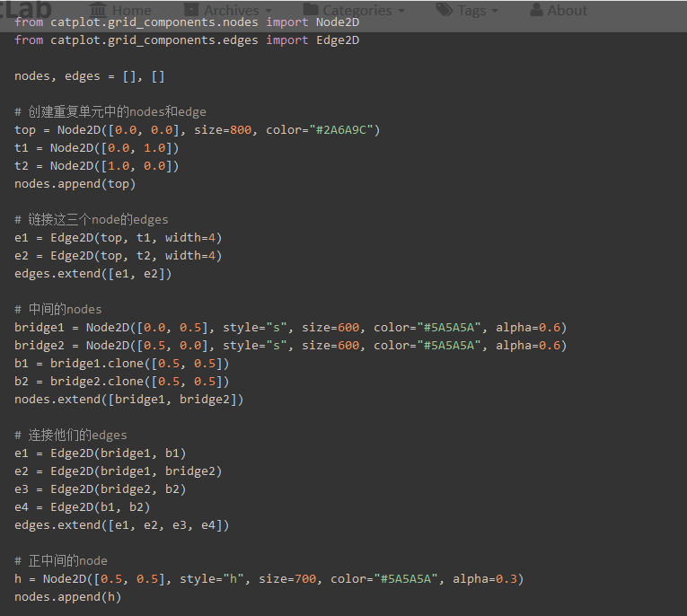Click the 'h = Node2D' code line

pyautogui.click(x=269, y=579)
